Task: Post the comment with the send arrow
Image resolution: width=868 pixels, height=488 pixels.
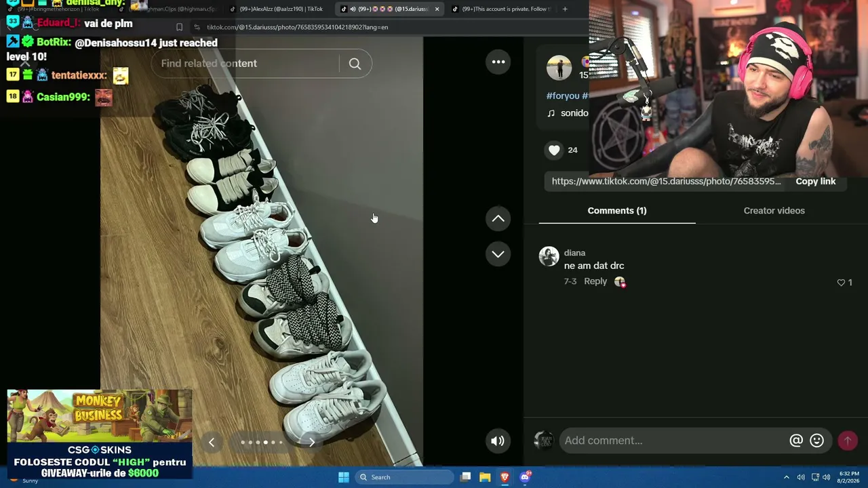Action: pyautogui.click(x=848, y=441)
